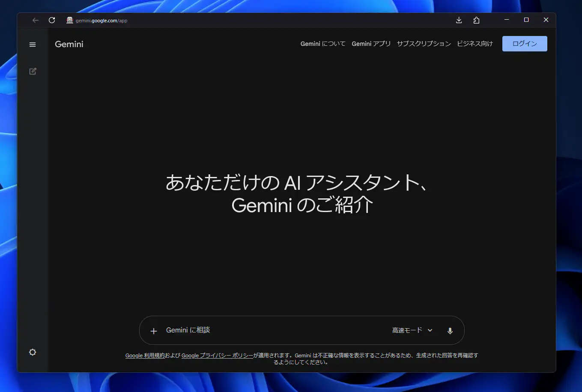Image resolution: width=582 pixels, height=392 pixels.
Task: View site info icon beside the URL
Action: (x=70, y=20)
